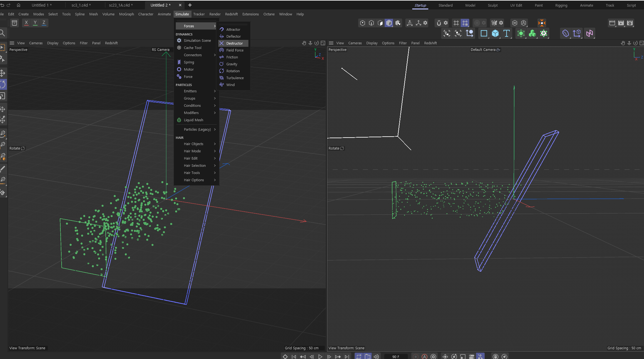This screenshot has height=359, width=644.
Task: Open the left viewport hamburger menu
Action: coord(12,43)
